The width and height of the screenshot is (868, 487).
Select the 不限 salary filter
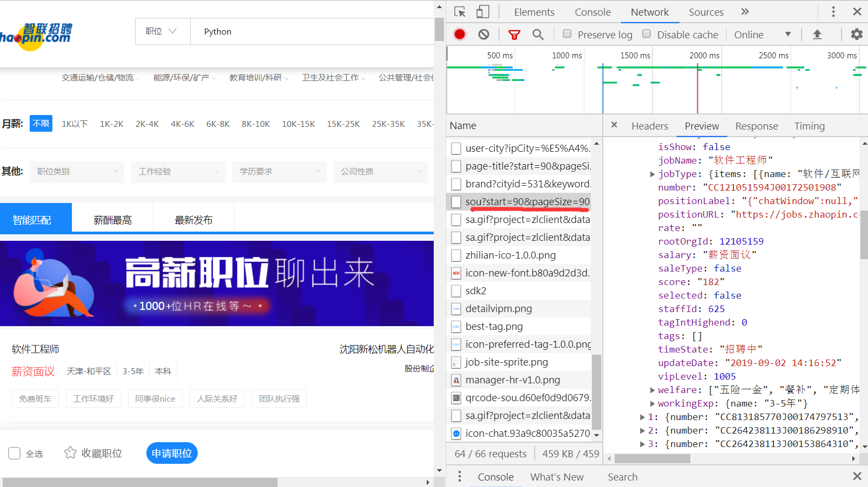click(x=41, y=124)
